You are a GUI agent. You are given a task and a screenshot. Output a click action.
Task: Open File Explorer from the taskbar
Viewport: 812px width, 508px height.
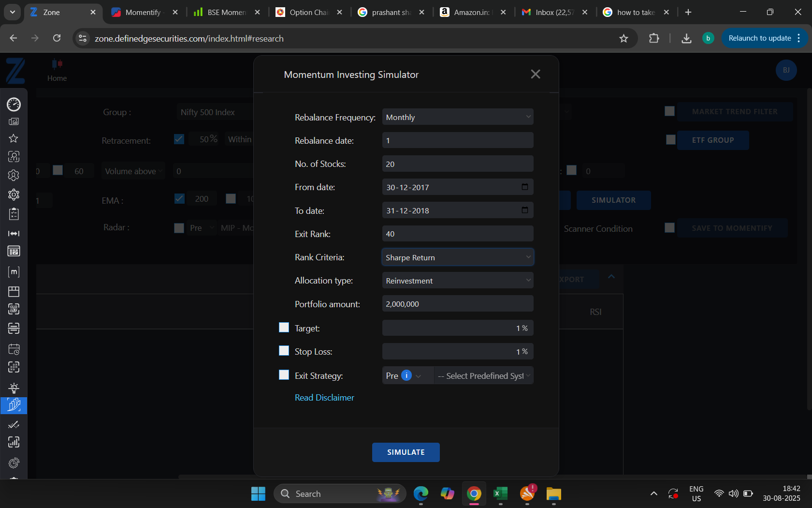coord(553,493)
